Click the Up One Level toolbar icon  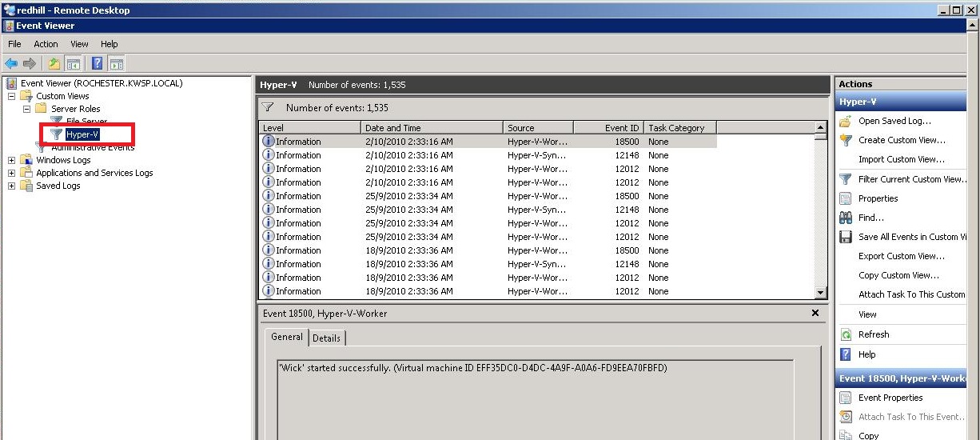pyautogui.click(x=54, y=64)
